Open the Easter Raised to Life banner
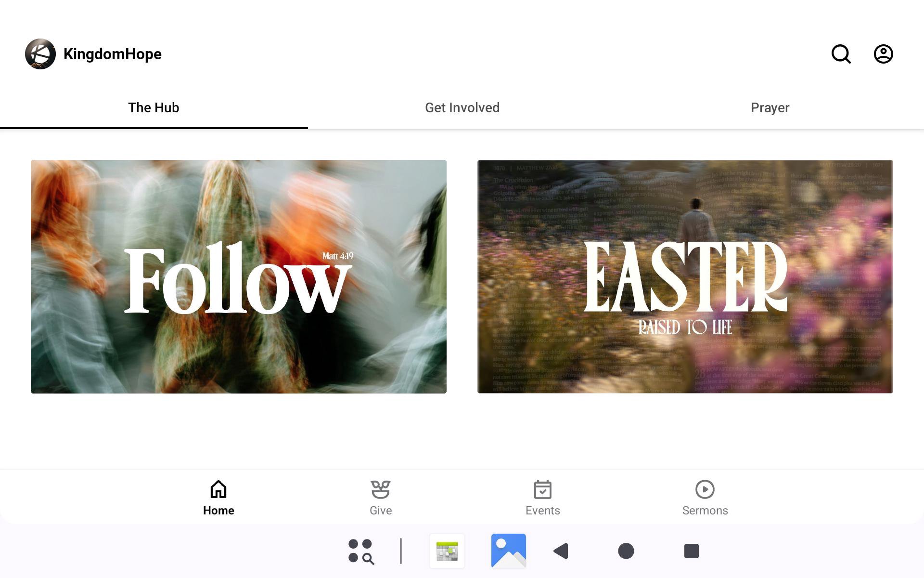The image size is (924, 578). [685, 276]
